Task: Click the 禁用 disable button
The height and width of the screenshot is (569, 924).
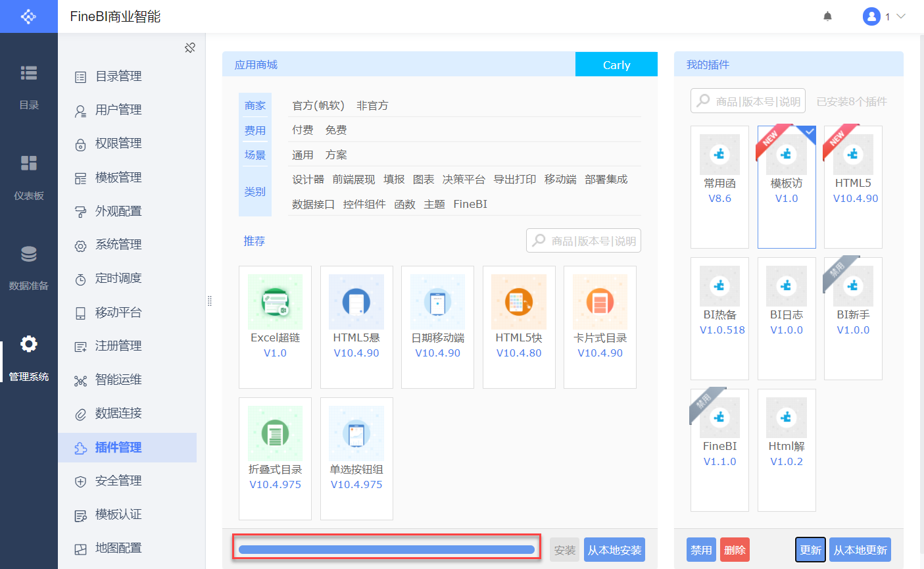Action: coord(701,550)
